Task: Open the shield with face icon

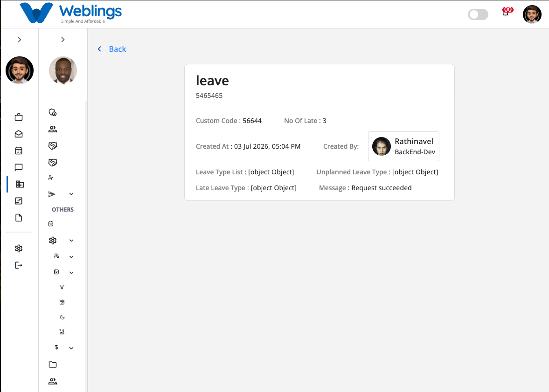Action: pyautogui.click(x=53, y=112)
